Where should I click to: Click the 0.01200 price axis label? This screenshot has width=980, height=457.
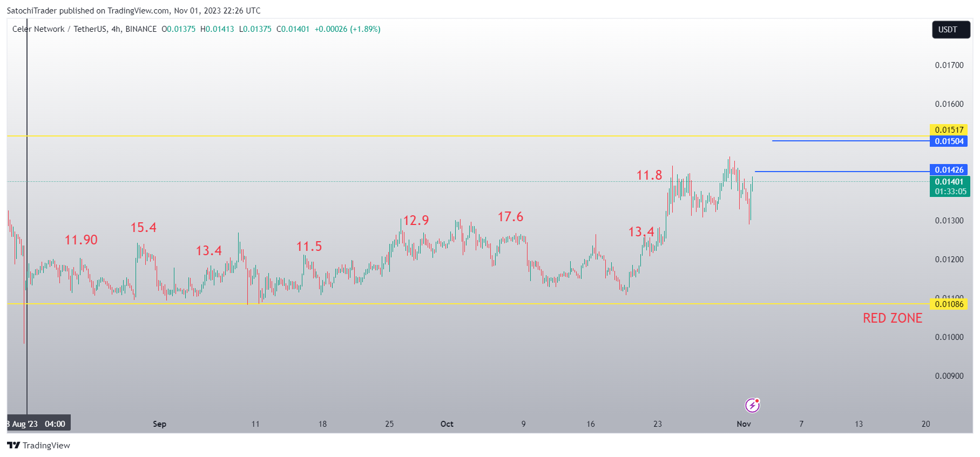click(949, 260)
